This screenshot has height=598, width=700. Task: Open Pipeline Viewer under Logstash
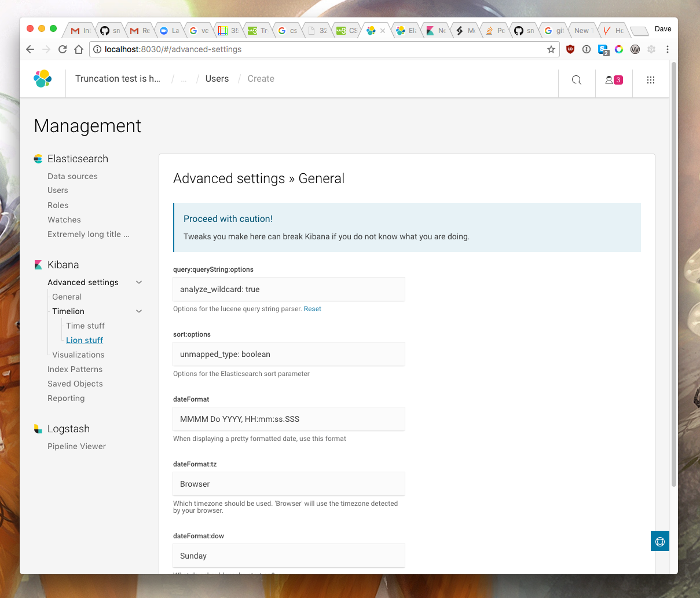click(x=76, y=446)
